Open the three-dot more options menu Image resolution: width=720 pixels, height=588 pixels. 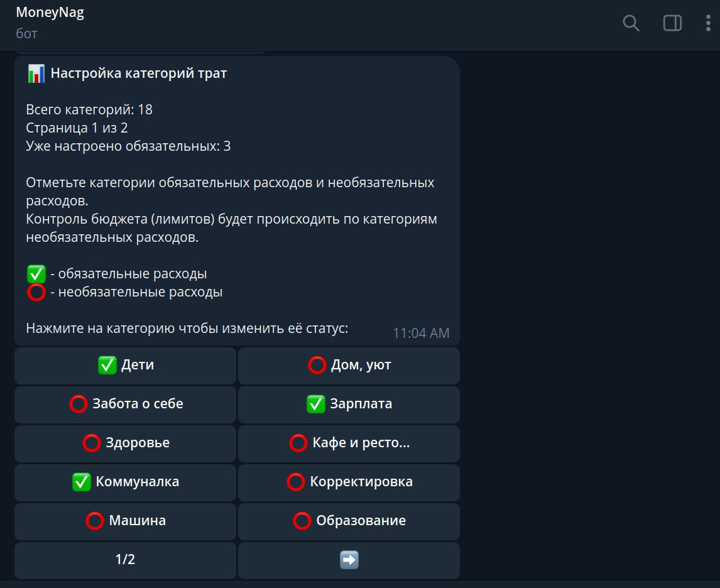coord(708,24)
